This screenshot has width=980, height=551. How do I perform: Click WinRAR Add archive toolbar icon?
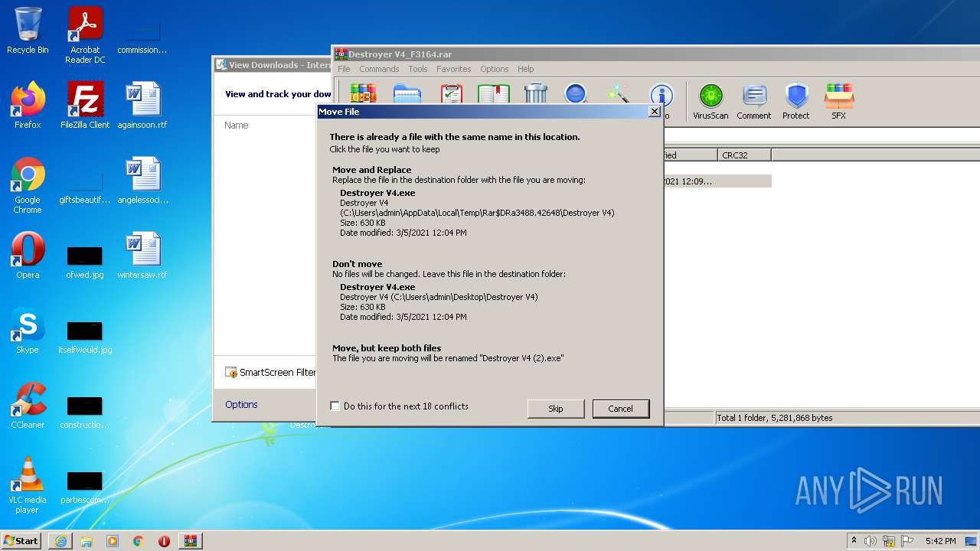tap(363, 93)
